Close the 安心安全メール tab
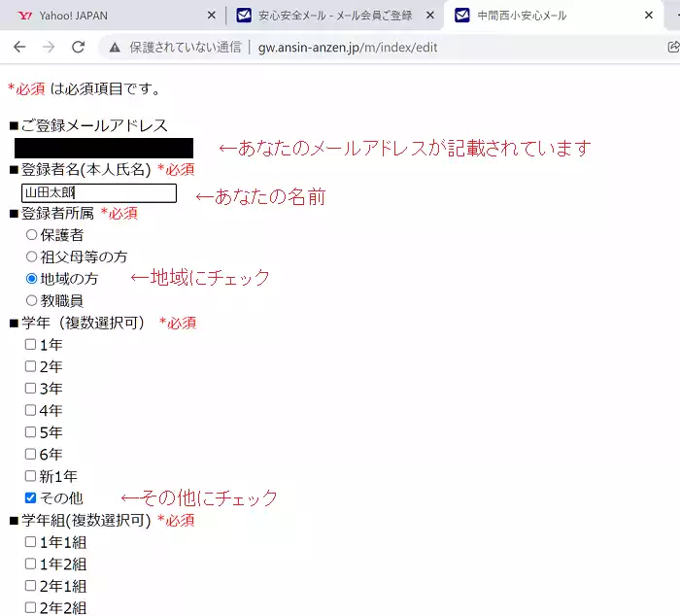This screenshot has width=680, height=616. tap(430, 16)
